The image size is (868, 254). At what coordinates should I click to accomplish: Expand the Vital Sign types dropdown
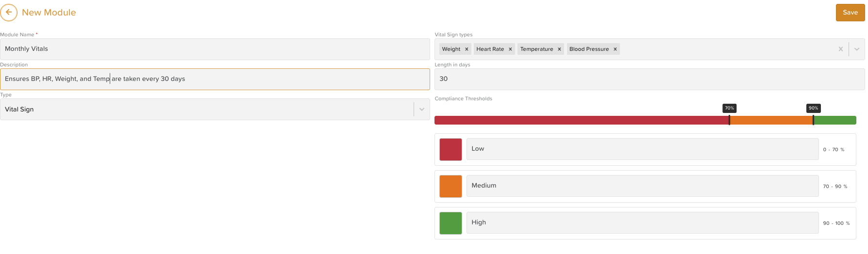pyautogui.click(x=857, y=49)
